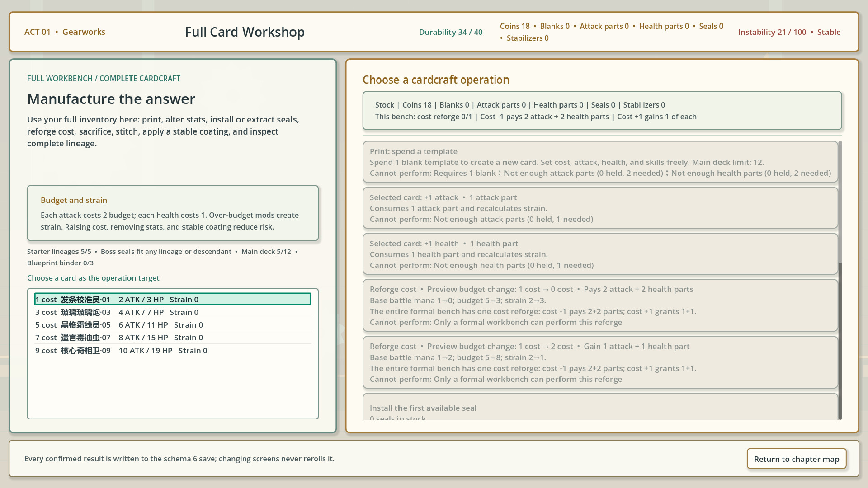Click the Full Card Workshop title
Image resolution: width=868 pixels, height=488 pixels.
(x=245, y=32)
